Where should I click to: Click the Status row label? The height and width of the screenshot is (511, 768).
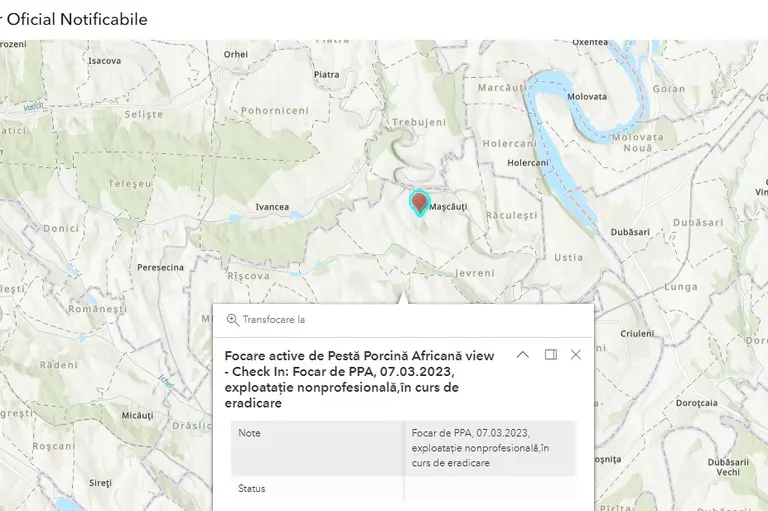tap(251, 488)
